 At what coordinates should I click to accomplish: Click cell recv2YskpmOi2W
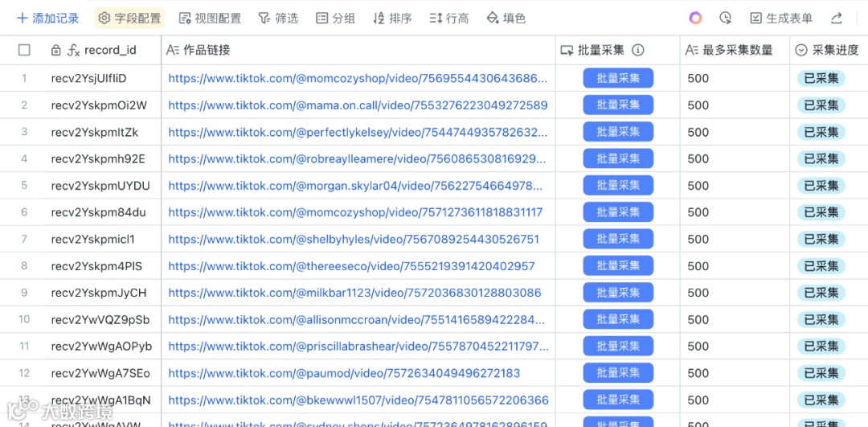[x=99, y=105]
